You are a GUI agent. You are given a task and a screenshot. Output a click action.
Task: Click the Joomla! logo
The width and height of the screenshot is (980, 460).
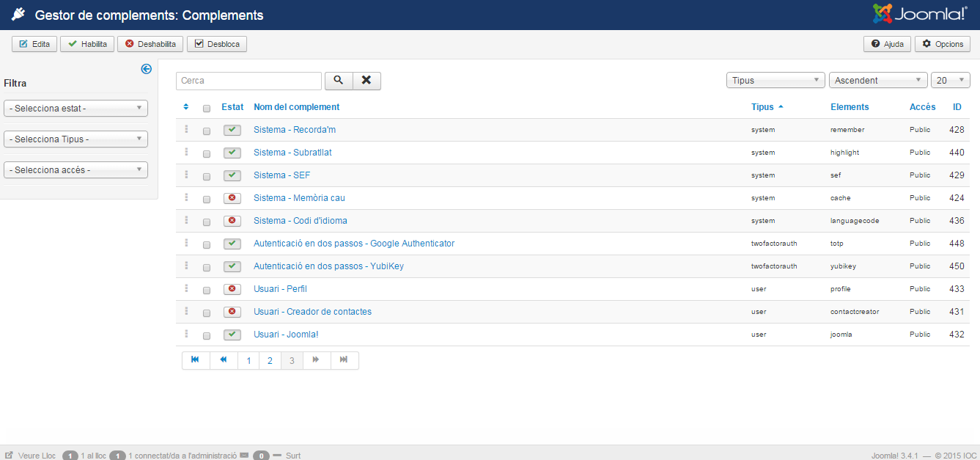(920, 14)
